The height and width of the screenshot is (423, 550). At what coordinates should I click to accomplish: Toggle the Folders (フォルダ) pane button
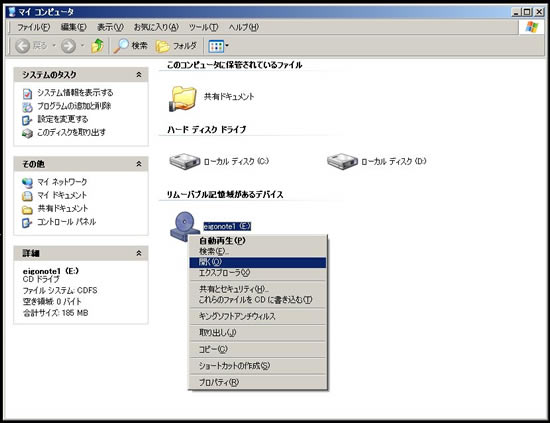click(x=176, y=46)
